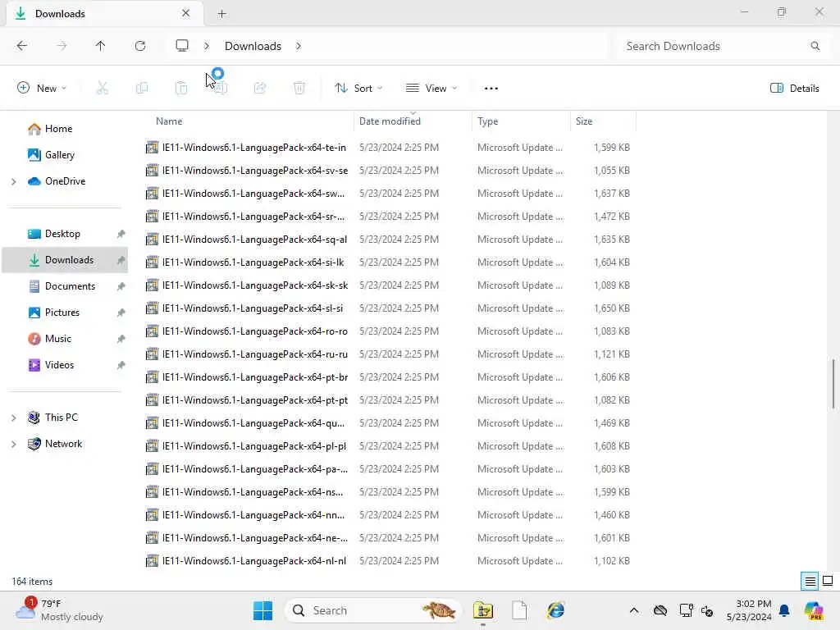
Task: Select the file LanguagePack-x64-te-in
Action: tap(388, 148)
